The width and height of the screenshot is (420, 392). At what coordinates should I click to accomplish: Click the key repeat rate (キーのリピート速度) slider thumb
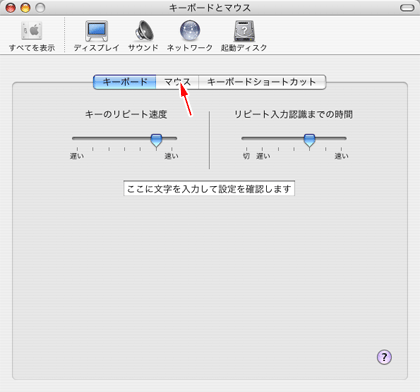156,140
